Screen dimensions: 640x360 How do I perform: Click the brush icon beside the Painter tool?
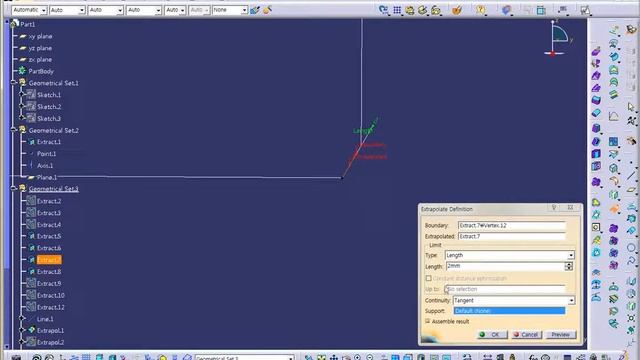pyautogui.click(x=267, y=10)
